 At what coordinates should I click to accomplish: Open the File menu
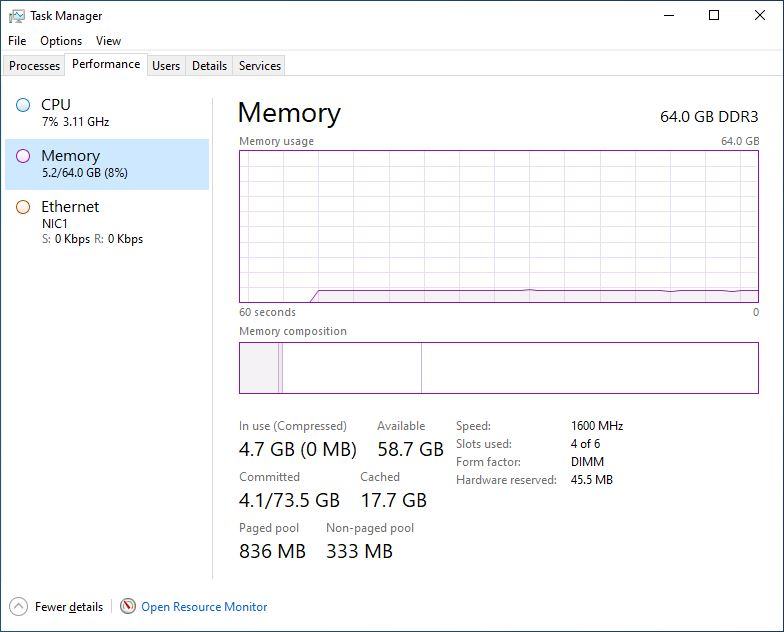(x=17, y=41)
